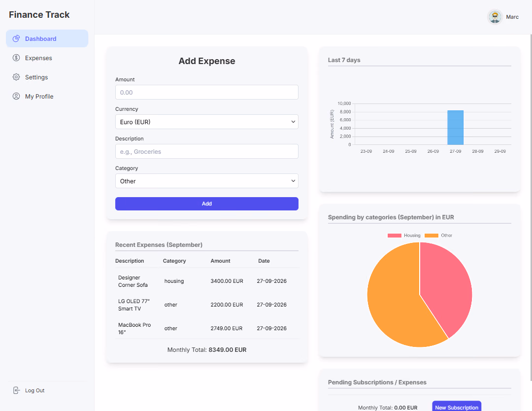Go to the Expenses page

click(47, 58)
